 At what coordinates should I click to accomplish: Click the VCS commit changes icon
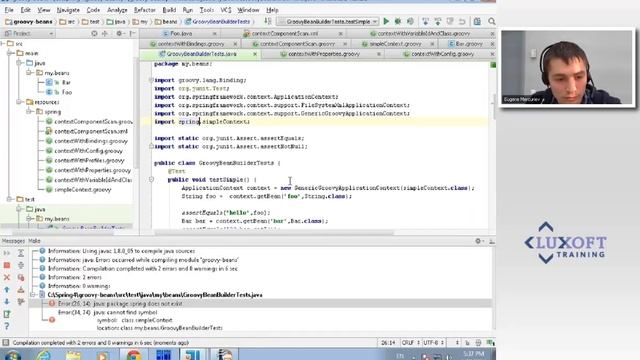[438, 21]
